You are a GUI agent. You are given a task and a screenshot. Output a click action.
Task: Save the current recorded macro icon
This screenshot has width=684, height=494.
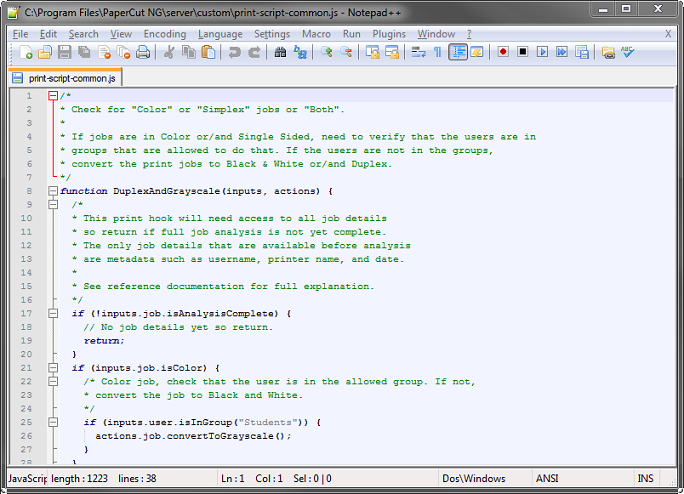pyautogui.click(x=581, y=52)
